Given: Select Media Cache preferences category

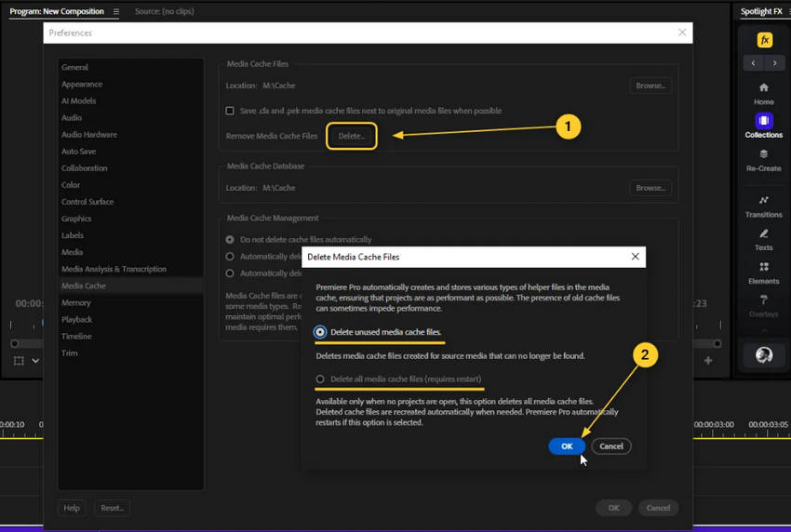Looking at the screenshot, I should [130, 286].
